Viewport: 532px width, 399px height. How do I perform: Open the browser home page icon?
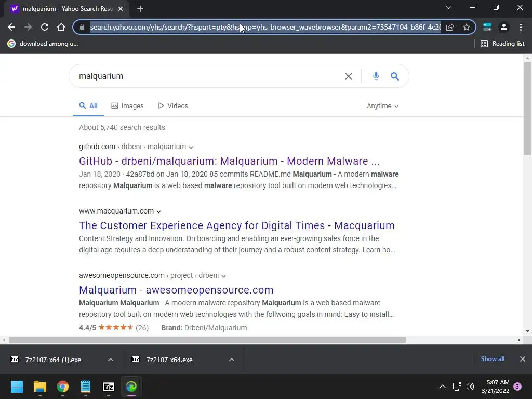61,27
